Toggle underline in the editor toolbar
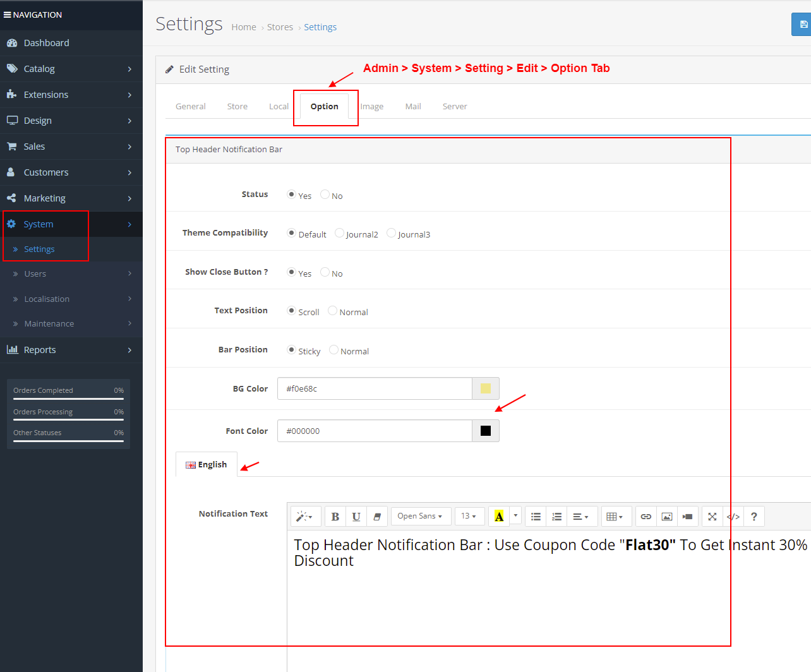The width and height of the screenshot is (811, 672). click(x=356, y=517)
